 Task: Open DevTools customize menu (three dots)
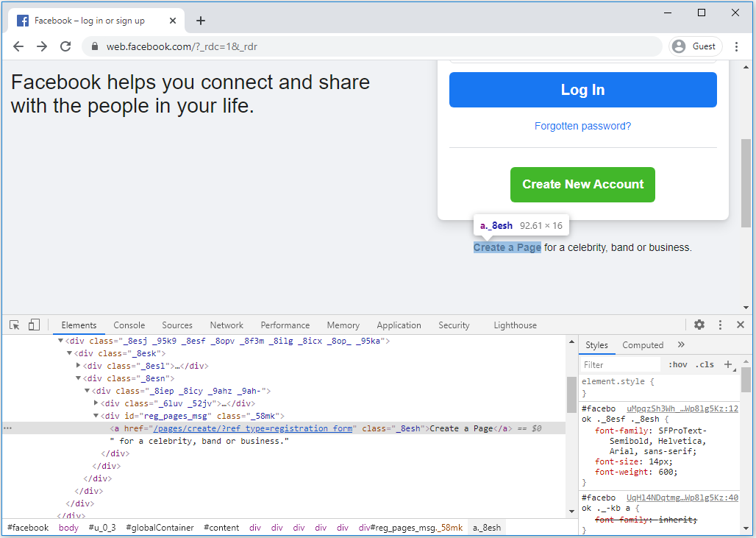pyautogui.click(x=720, y=325)
